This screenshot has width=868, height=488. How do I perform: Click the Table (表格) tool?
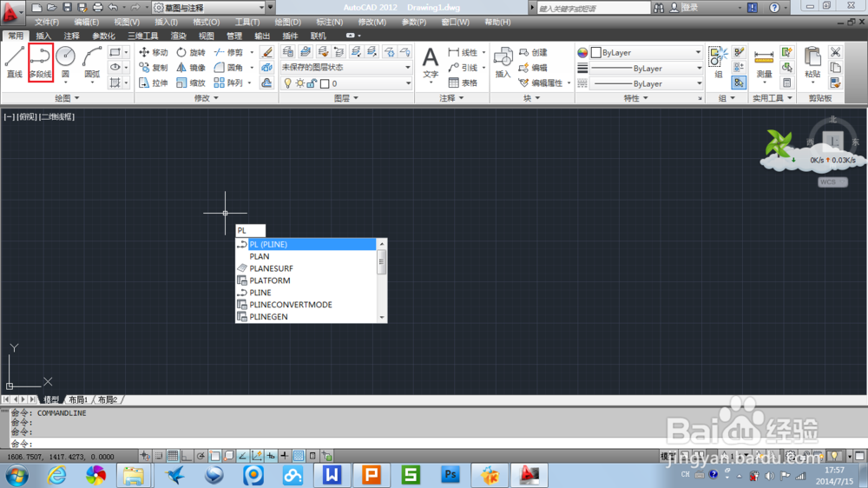point(463,83)
